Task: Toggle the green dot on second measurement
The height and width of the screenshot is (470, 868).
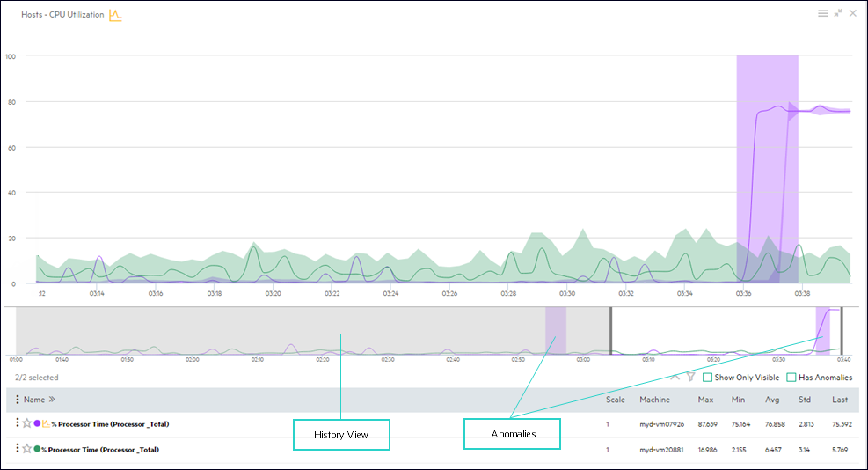Action: 37,449
